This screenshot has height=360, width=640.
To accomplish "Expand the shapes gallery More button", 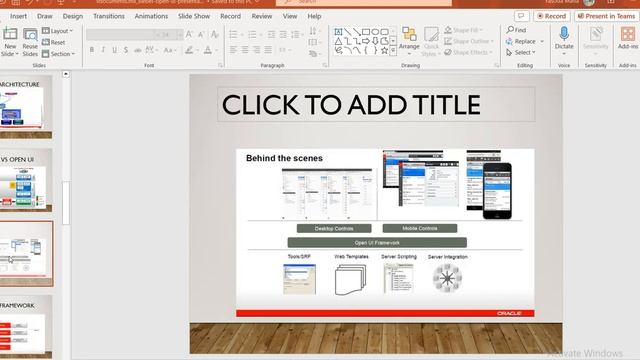I will 393,51.
